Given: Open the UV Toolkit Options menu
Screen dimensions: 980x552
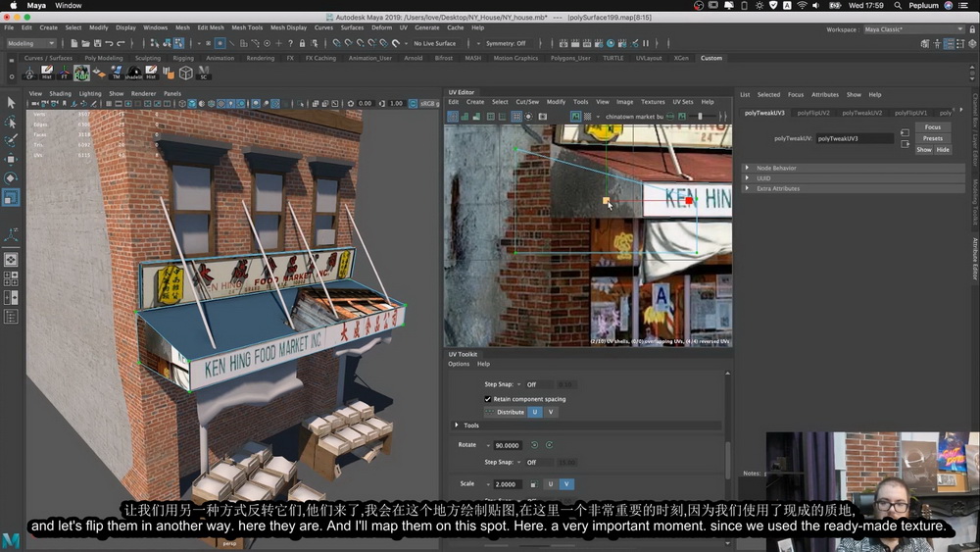Looking at the screenshot, I should click(x=458, y=364).
